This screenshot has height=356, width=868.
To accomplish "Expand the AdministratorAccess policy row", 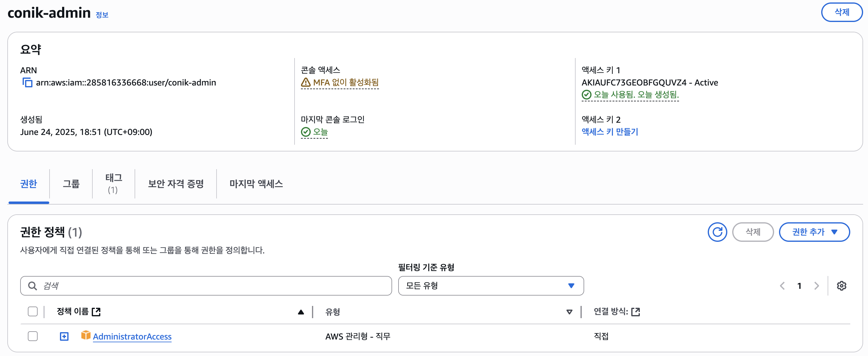I will 64,336.
